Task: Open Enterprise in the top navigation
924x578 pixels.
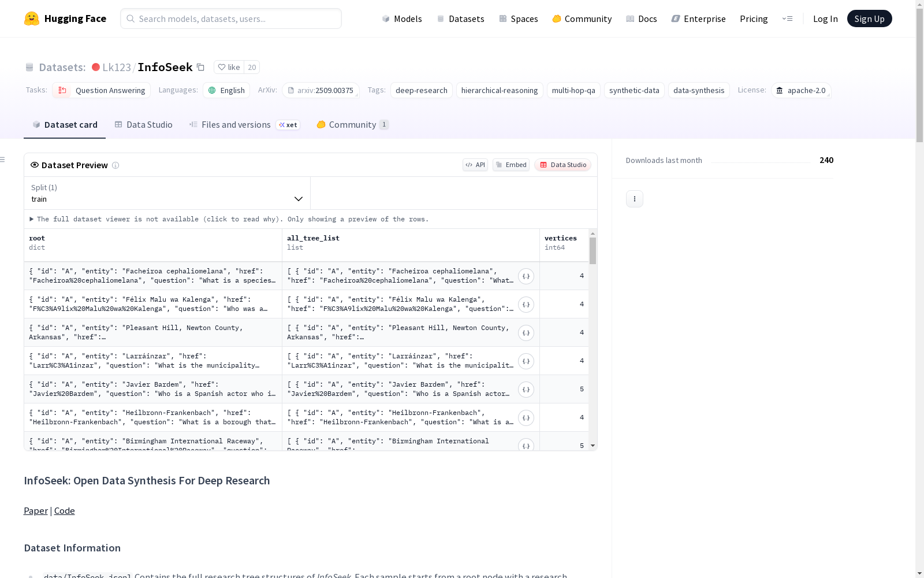Action: click(x=699, y=19)
